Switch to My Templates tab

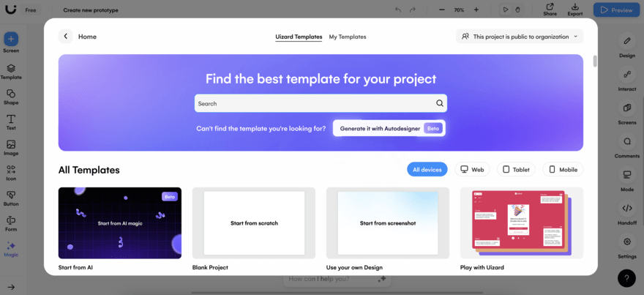[x=348, y=37]
